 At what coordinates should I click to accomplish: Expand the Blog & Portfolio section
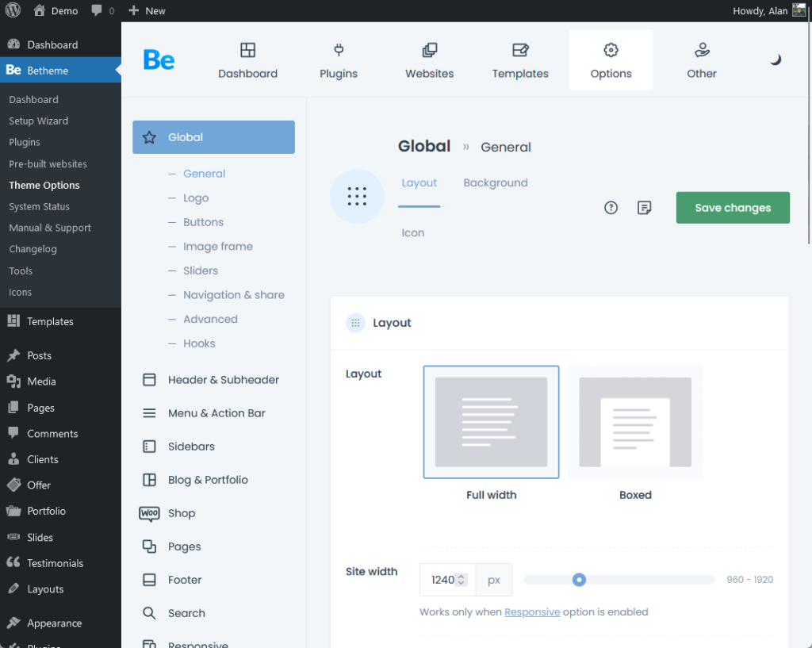coord(213,480)
